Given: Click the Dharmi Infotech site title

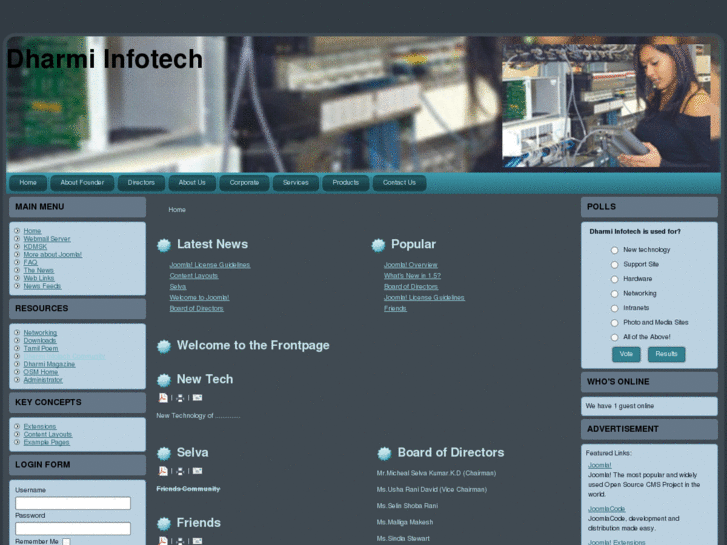Looking at the screenshot, I should click(105, 59).
